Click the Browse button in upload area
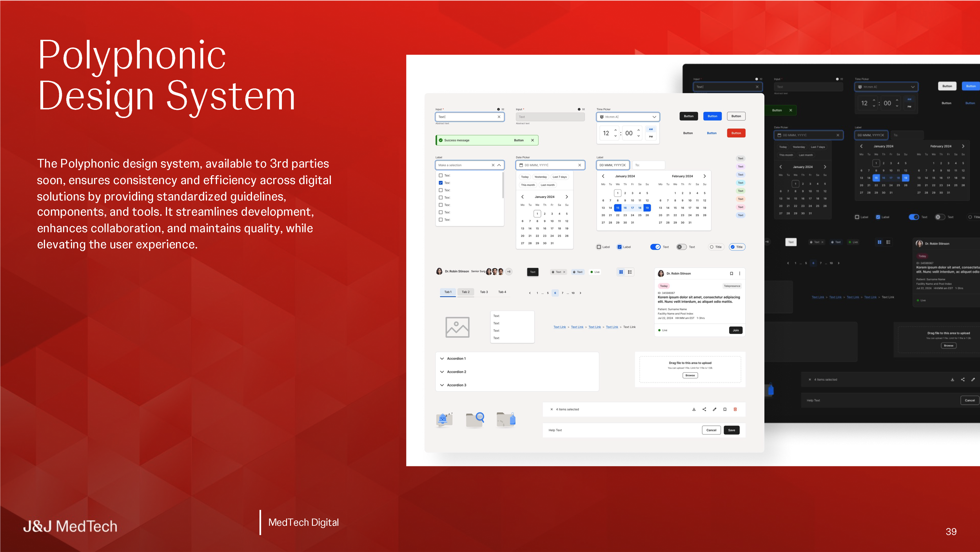 pos(690,375)
